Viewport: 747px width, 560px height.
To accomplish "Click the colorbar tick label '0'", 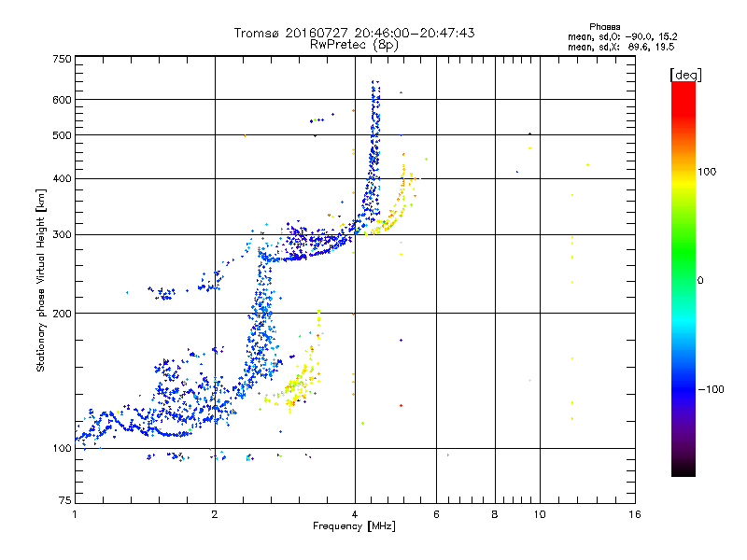I will tap(700, 281).
